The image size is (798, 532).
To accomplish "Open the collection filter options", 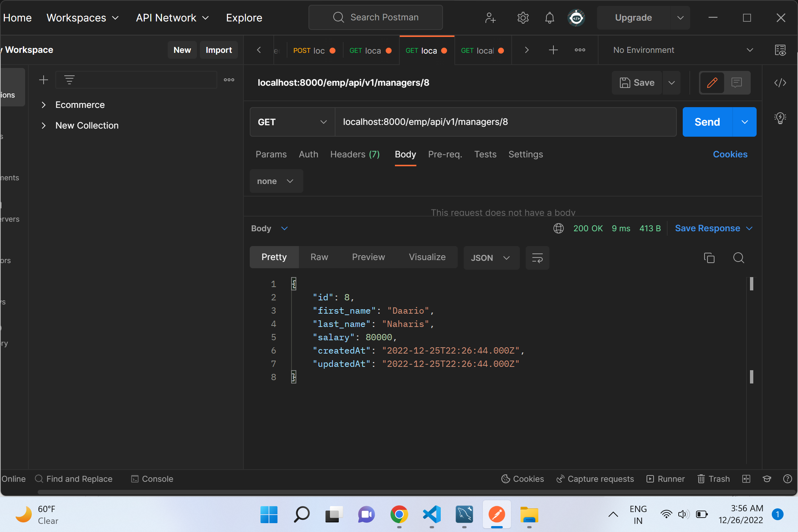I will click(69, 79).
